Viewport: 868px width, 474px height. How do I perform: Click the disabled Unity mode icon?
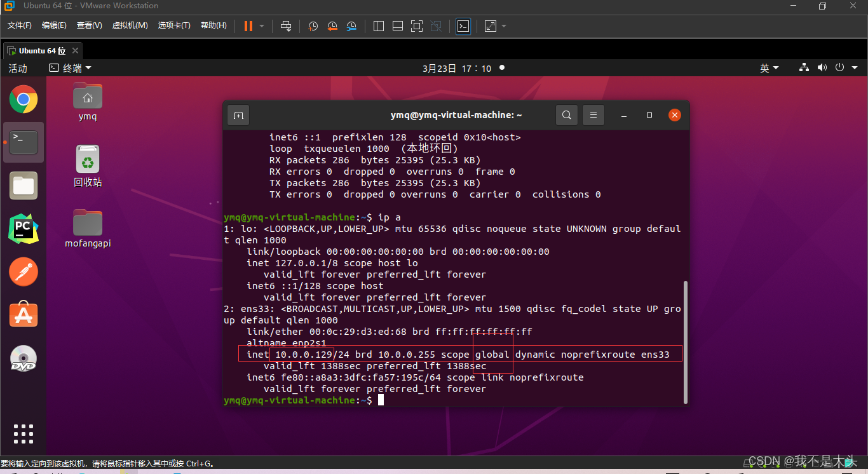436,26
